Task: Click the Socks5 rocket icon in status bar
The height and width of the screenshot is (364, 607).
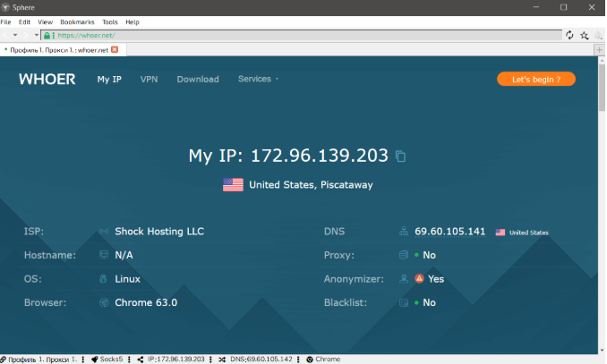Action: click(95, 360)
